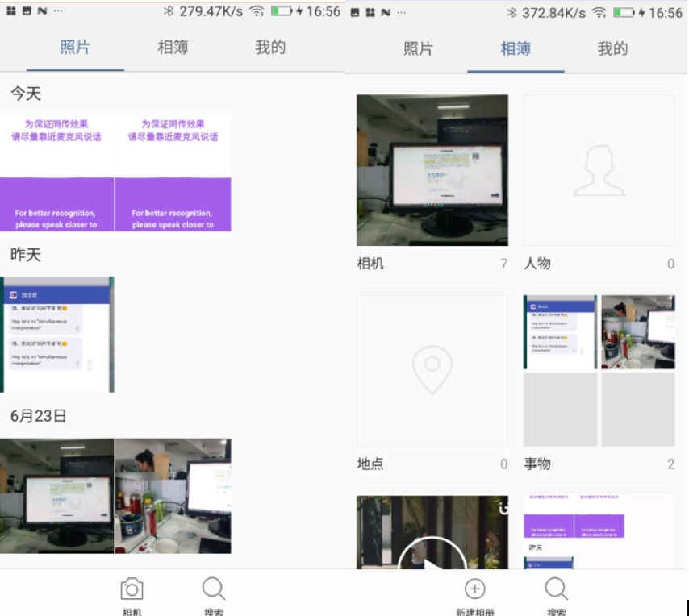This screenshot has width=689, height=616.
Task: Click NFC icon in status bar showing 372.84K/s
Action: (x=386, y=13)
